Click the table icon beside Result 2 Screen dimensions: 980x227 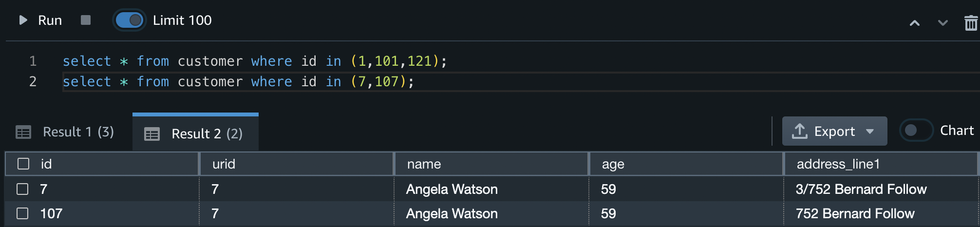point(152,134)
